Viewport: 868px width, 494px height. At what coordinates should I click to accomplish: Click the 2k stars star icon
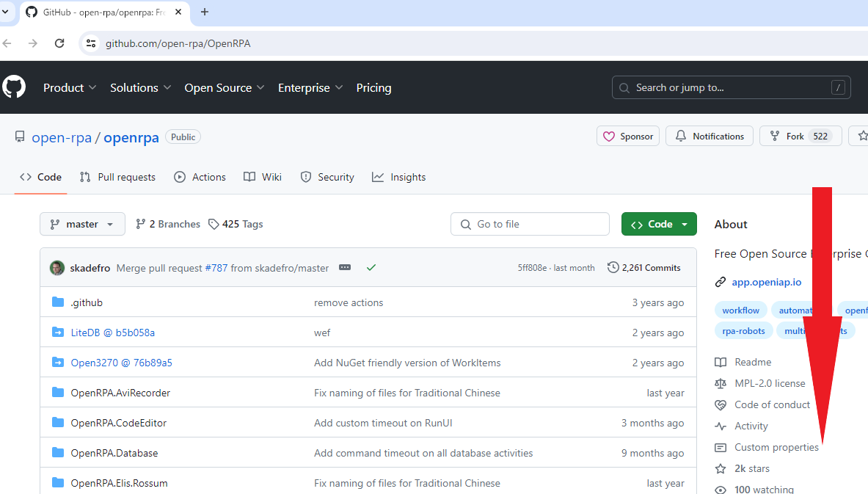click(721, 468)
